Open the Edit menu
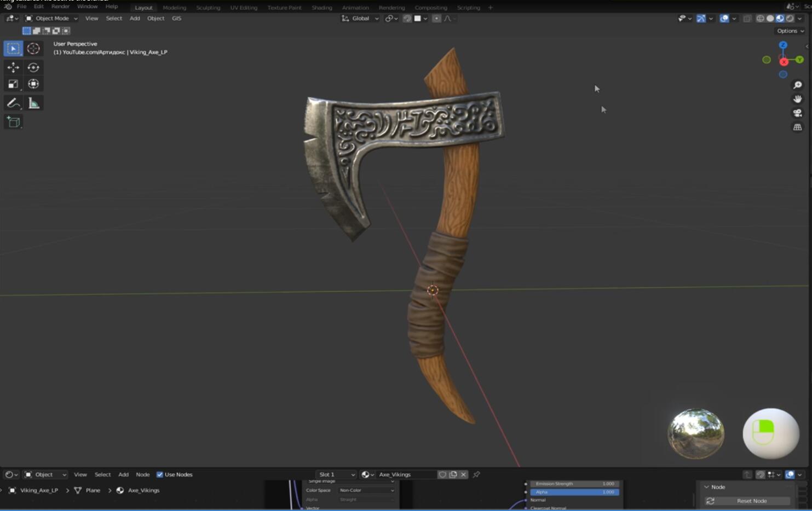Viewport: 812px width, 511px height. (38, 7)
